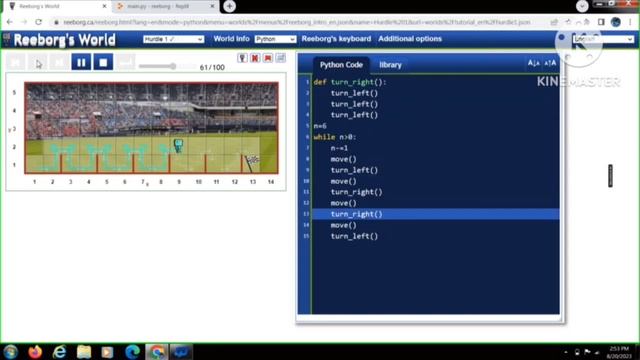Open the dropdown at the header's right end
The width and height of the screenshot is (640, 360).
pos(603,39)
